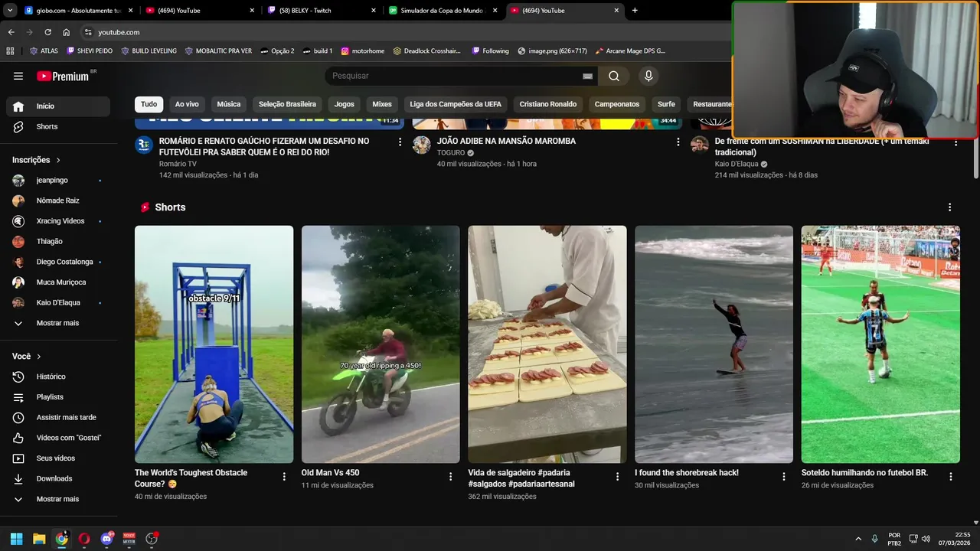Play the Old Man Vs 450 short thumbnail

click(x=381, y=344)
